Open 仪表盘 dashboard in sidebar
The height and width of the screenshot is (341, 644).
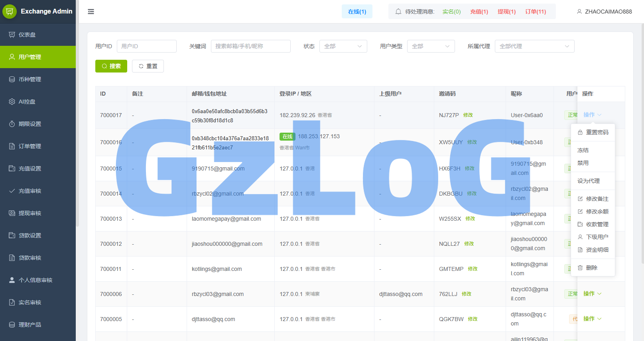[38, 35]
